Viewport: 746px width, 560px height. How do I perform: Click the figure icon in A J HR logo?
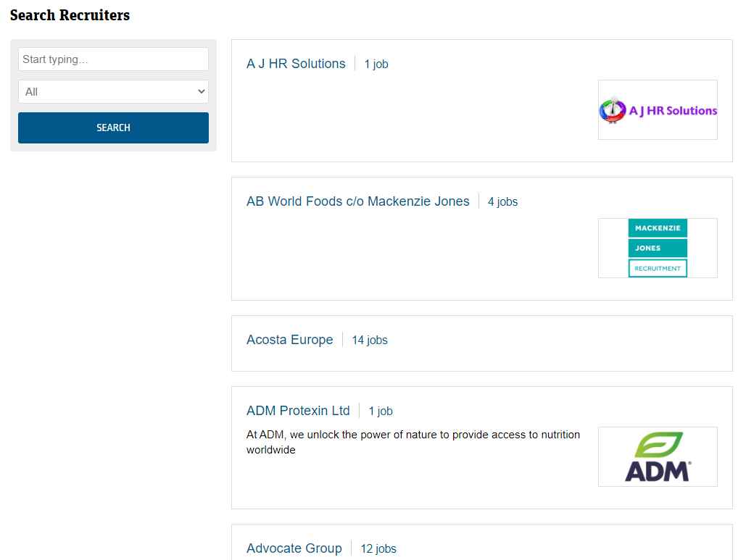coord(613,110)
